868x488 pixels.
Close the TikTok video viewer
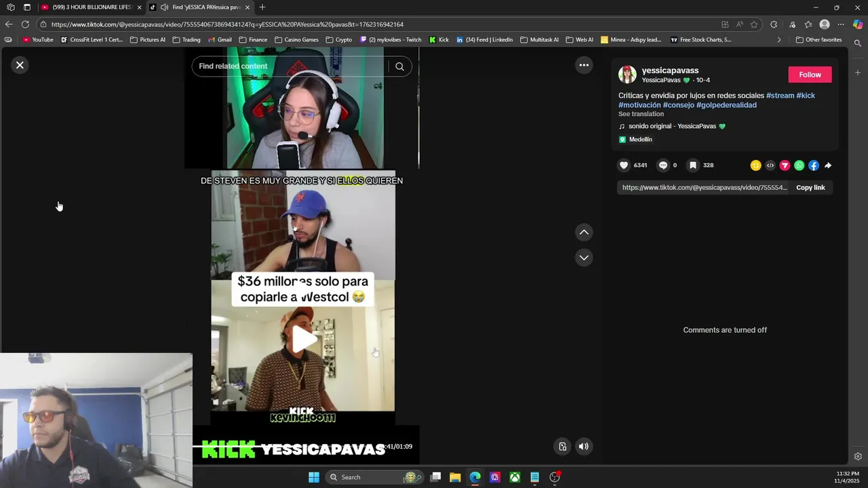click(20, 65)
